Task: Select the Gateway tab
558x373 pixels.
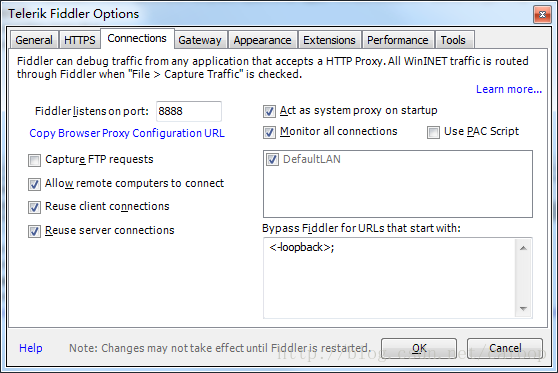Action: pyautogui.click(x=200, y=40)
